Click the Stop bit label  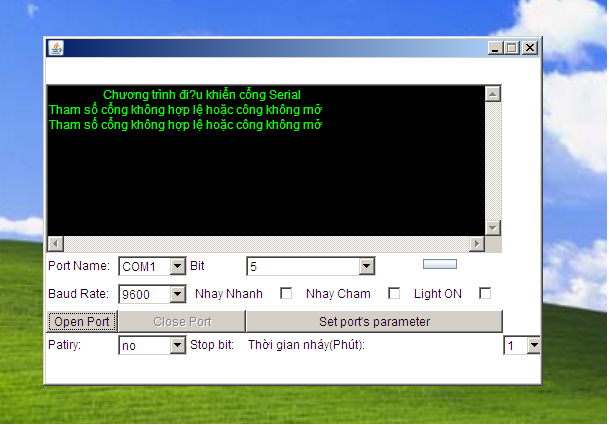click(212, 345)
